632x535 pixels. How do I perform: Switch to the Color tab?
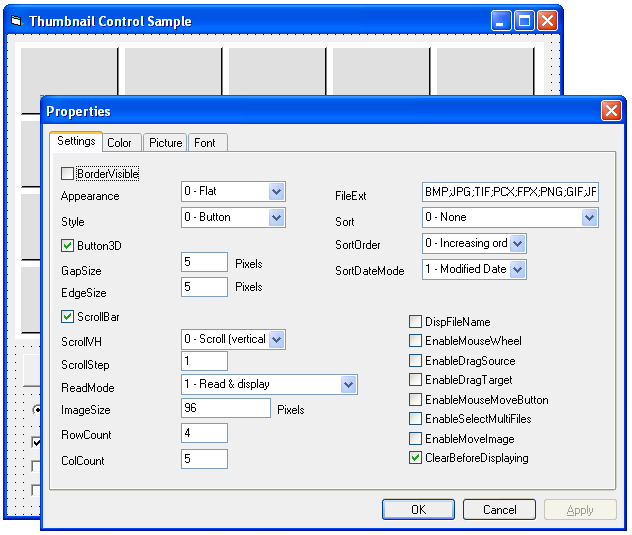(x=119, y=143)
